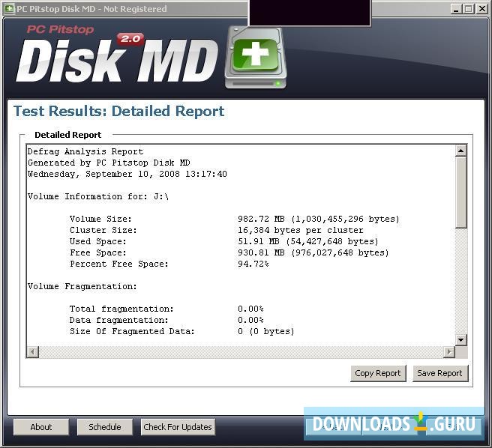Click the 'Test Results: Detailed Report' heading
Image resolution: width=492 pixels, height=448 pixels.
coord(119,112)
